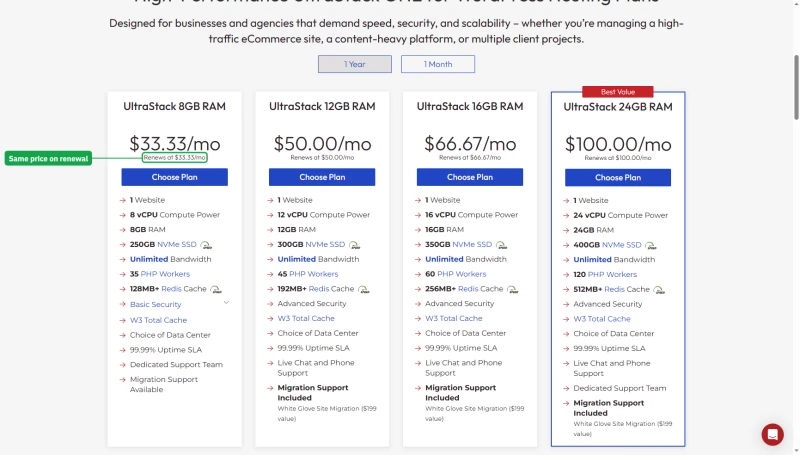The height and width of the screenshot is (455, 800).
Task: Choose the UltraStack 16GB RAM plan
Action: (x=470, y=177)
